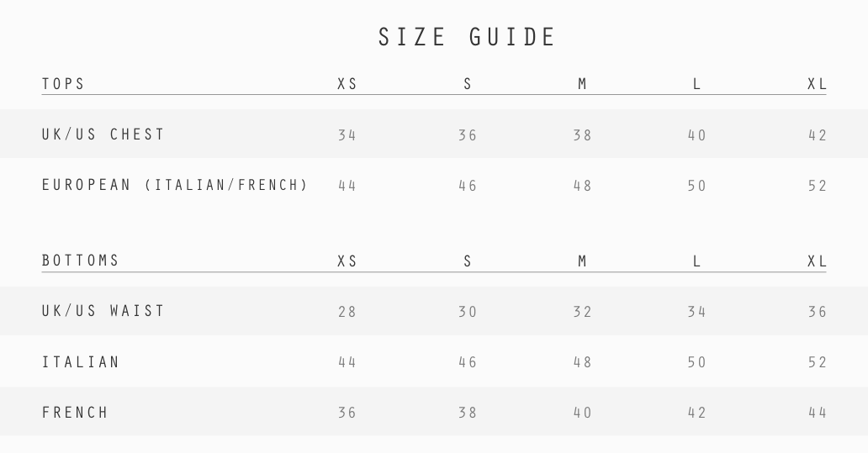
Task: Click the FRENCH row label
Action: point(76,413)
